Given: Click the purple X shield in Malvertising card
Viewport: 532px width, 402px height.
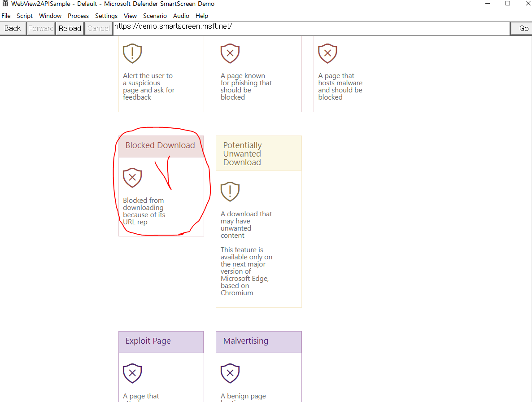Looking at the screenshot, I should 230,373.
